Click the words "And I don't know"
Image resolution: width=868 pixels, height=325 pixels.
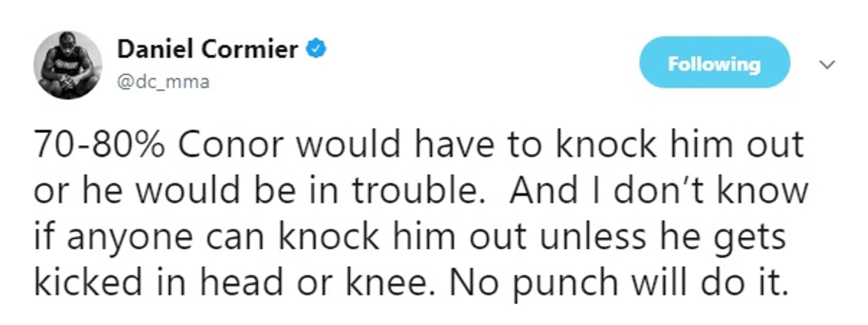click(x=659, y=191)
